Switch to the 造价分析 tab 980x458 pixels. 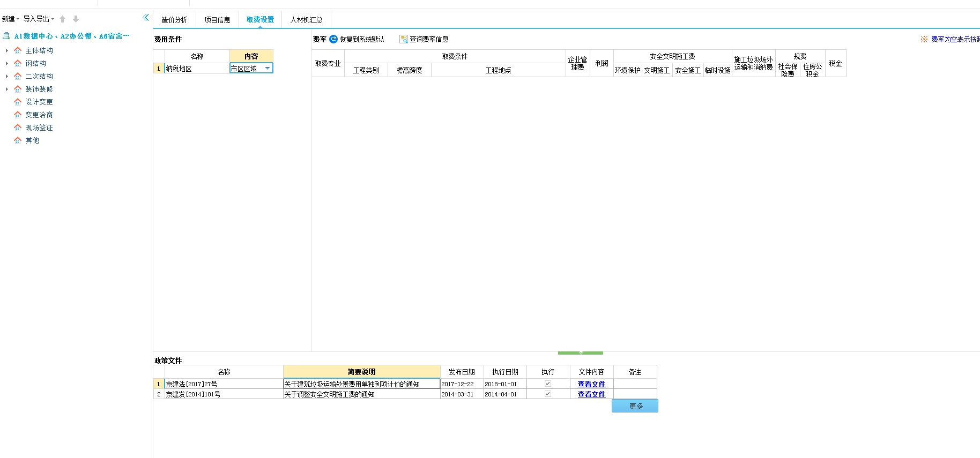(174, 20)
